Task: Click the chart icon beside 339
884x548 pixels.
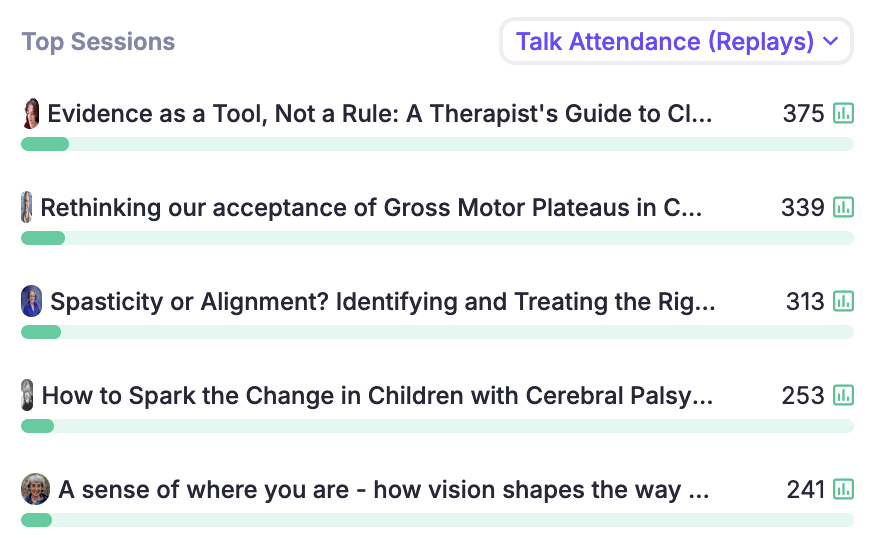Action: coord(843,208)
